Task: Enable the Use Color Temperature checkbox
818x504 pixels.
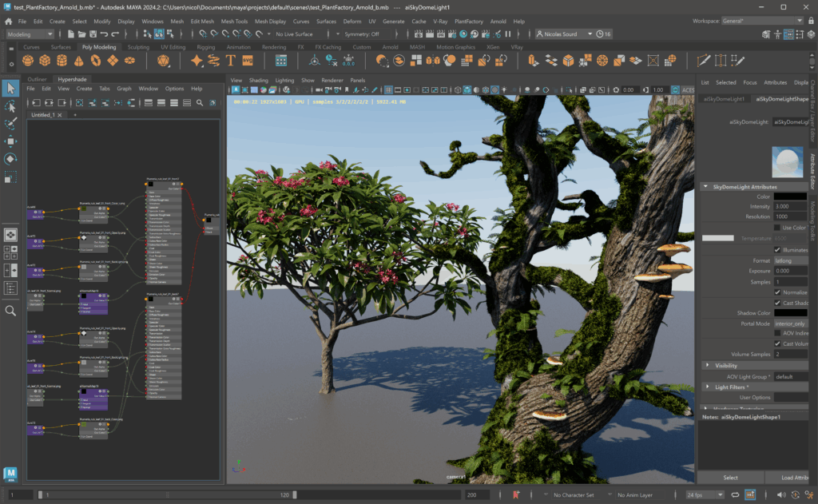Action: pyautogui.click(x=777, y=228)
